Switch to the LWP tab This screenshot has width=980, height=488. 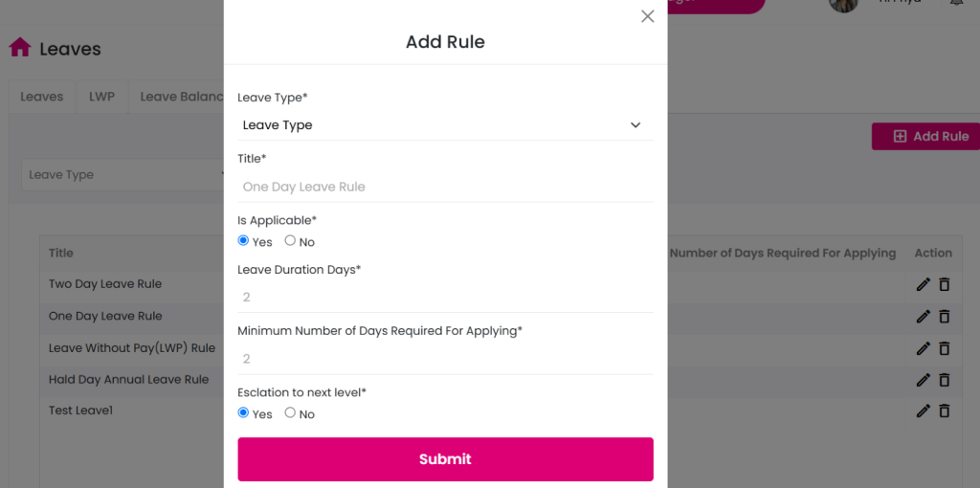[x=101, y=97]
